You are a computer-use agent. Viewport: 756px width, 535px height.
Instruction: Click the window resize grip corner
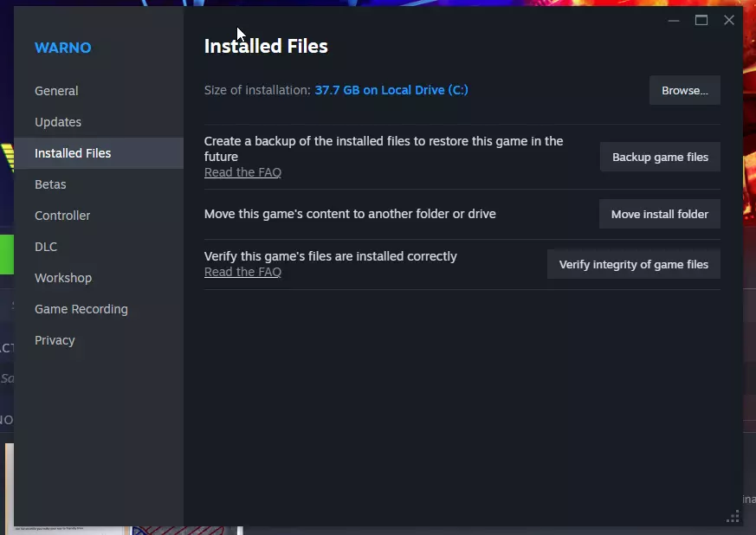[x=732, y=517]
